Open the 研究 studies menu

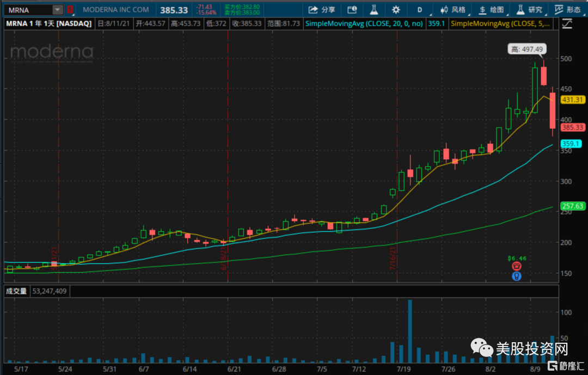[x=529, y=10]
